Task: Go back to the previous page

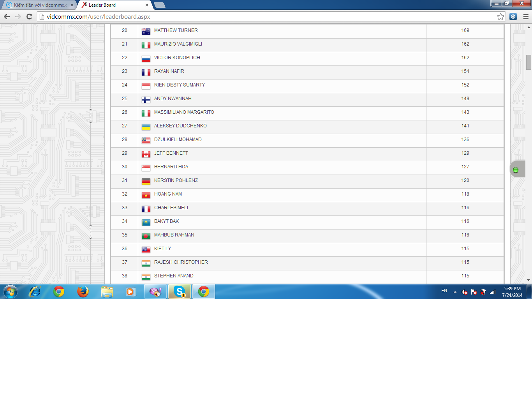Action: coord(7,16)
